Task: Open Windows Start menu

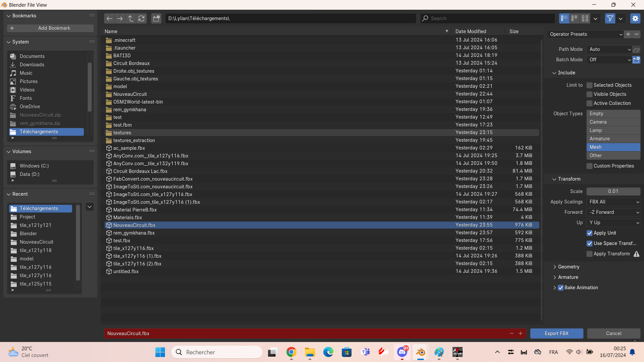Action: coord(160,352)
